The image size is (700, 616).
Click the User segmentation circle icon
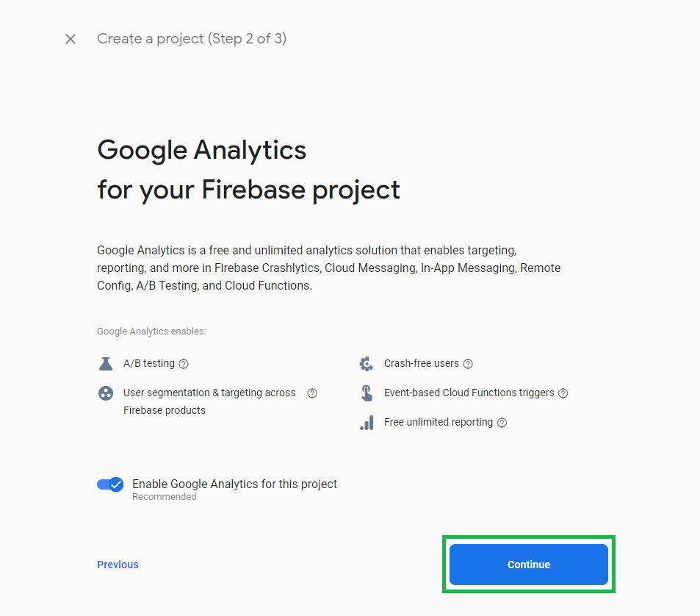tap(106, 393)
